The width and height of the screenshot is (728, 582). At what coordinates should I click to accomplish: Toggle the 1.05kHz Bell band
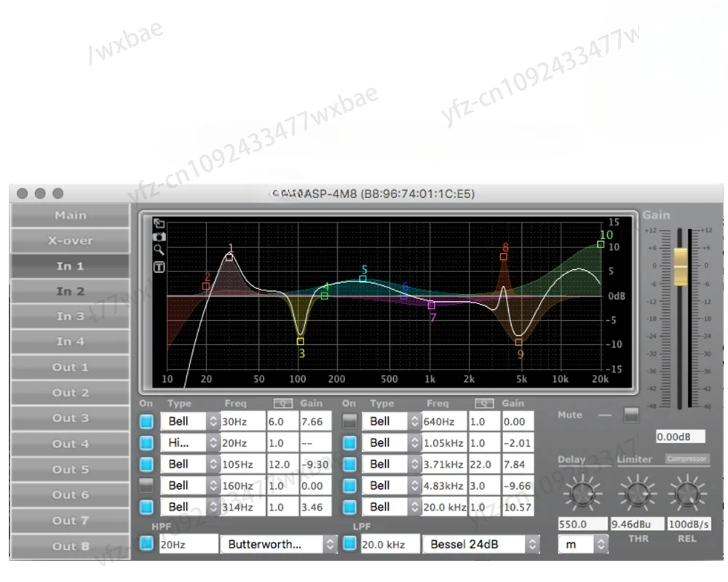pos(349,443)
